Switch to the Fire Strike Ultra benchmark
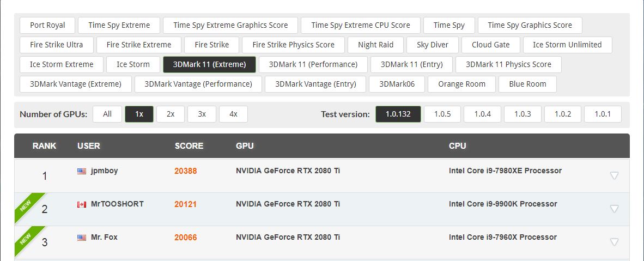This screenshot has height=261, width=644. click(x=57, y=45)
